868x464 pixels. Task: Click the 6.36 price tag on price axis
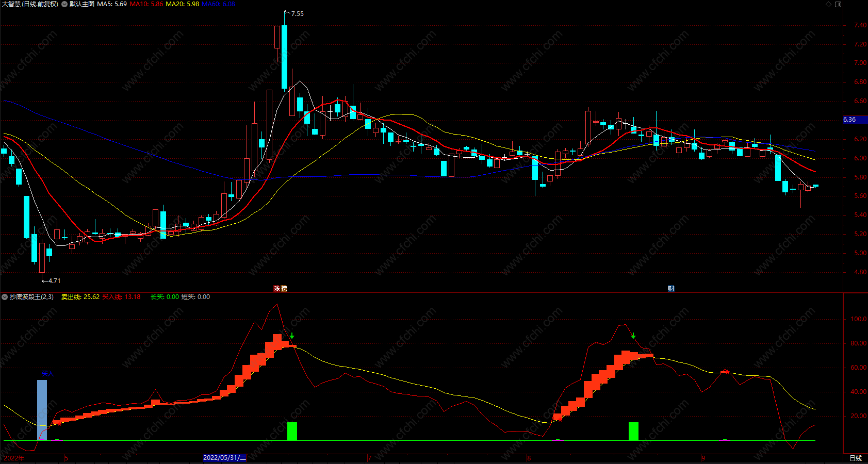(855, 120)
